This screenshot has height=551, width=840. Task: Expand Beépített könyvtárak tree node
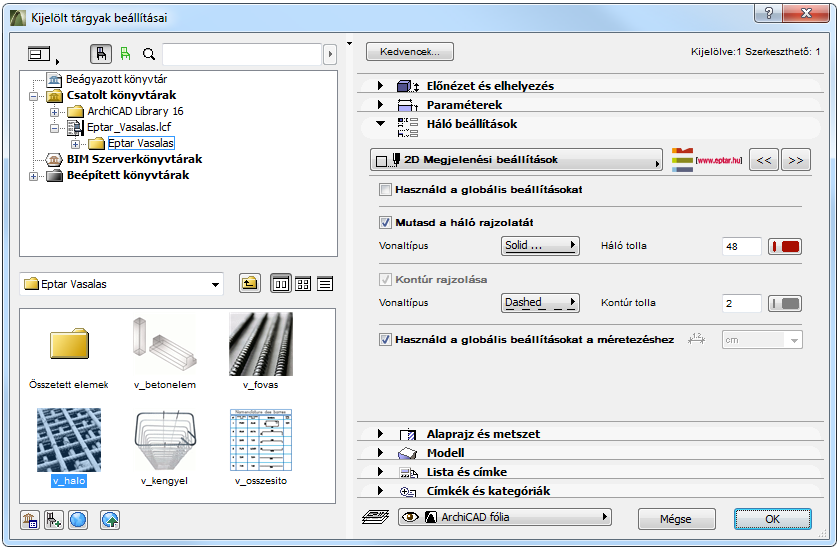(33, 176)
